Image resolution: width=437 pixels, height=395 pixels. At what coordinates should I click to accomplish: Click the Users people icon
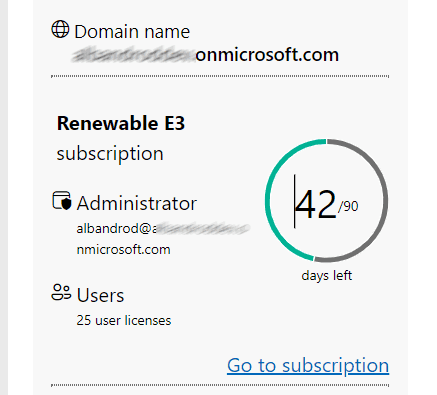tap(61, 293)
